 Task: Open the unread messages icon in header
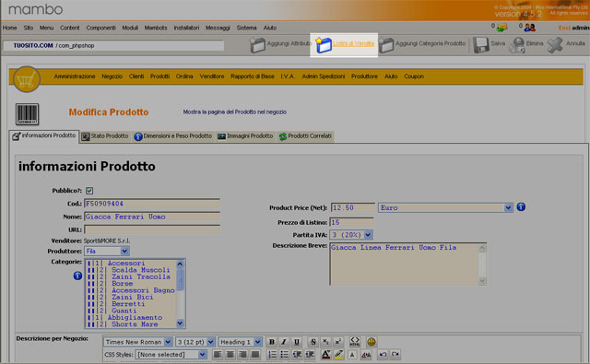click(501, 28)
